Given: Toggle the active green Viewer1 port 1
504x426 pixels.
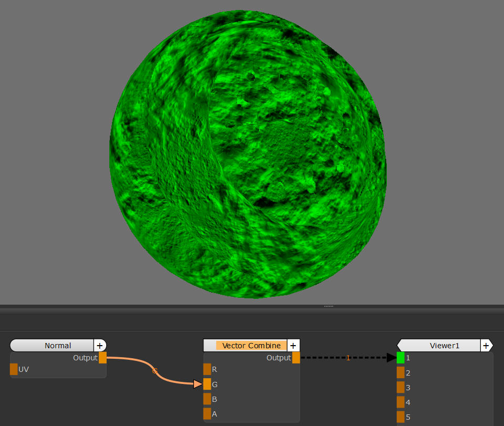Looking at the screenshot, I should pyautogui.click(x=400, y=358).
